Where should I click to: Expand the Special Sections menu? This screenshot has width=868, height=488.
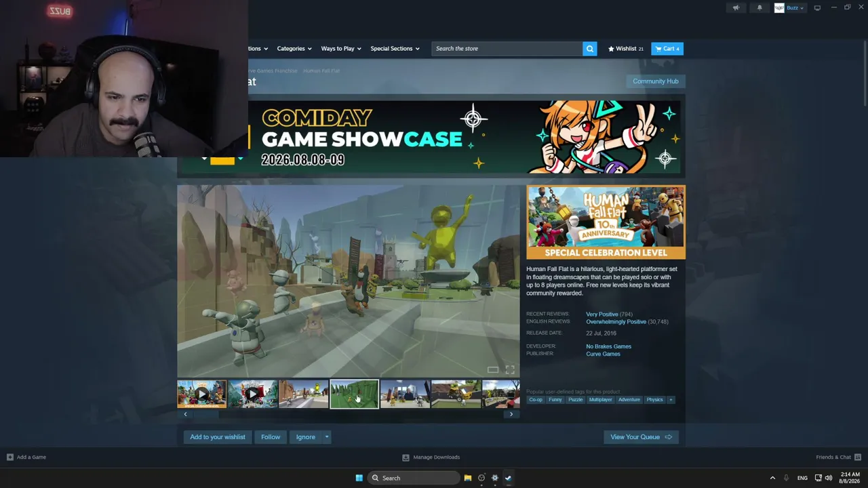coord(395,49)
